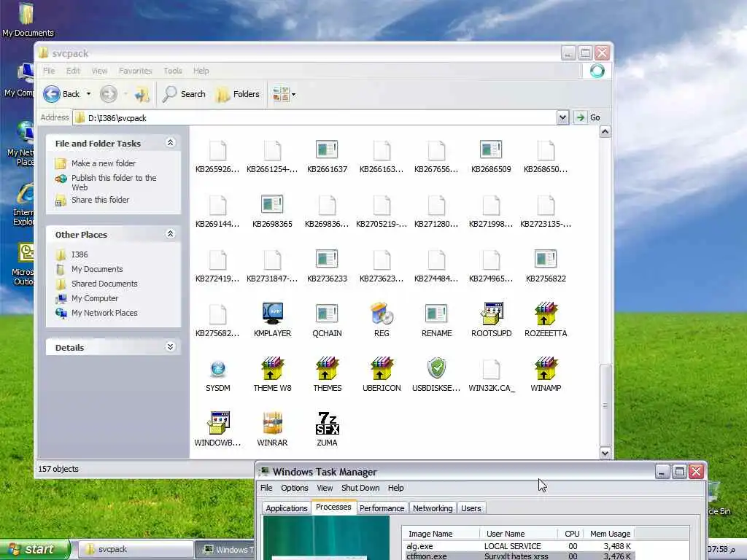Open the View menu in svcpack window
The height and width of the screenshot is (560, 747).
coord(99,71)
